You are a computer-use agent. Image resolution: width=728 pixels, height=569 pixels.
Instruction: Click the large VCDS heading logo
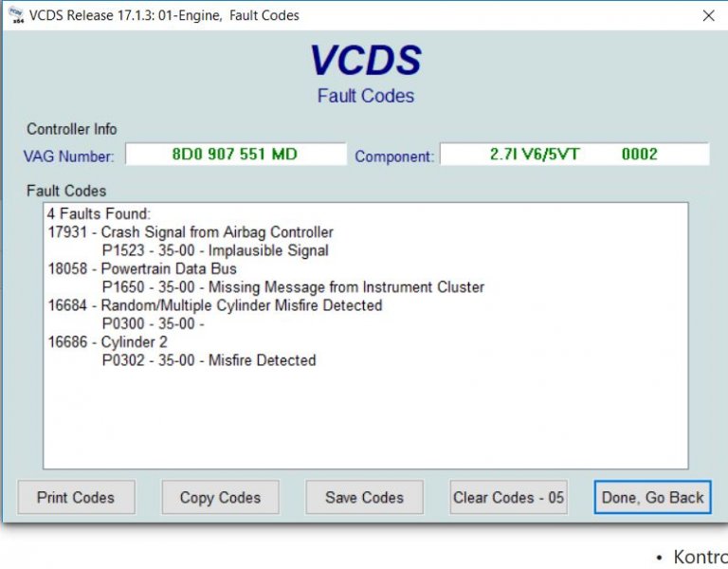coord(365,61)
